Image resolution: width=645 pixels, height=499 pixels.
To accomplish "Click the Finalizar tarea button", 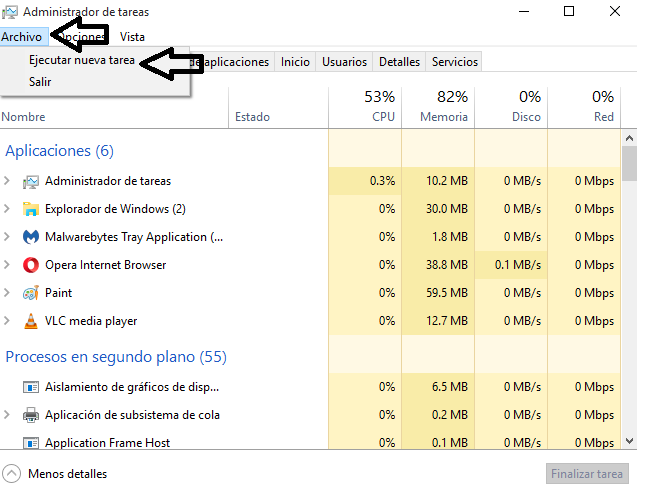I will (x=587, y=474).
